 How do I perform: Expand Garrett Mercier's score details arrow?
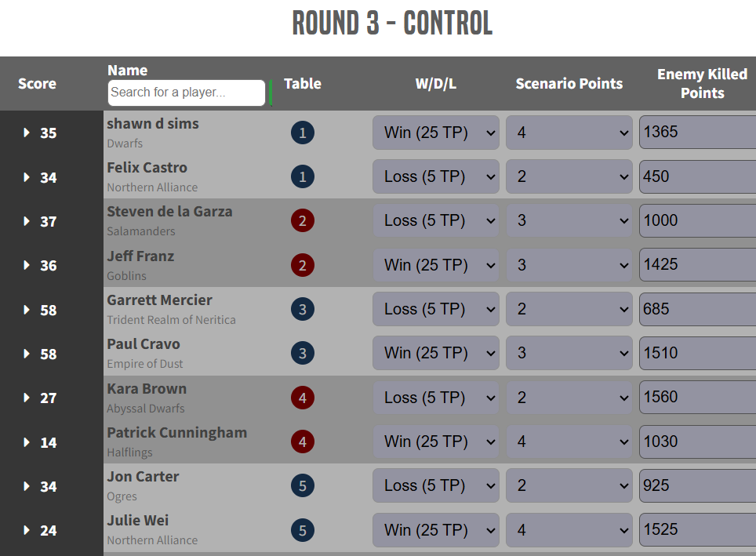[x=27, y=310]
